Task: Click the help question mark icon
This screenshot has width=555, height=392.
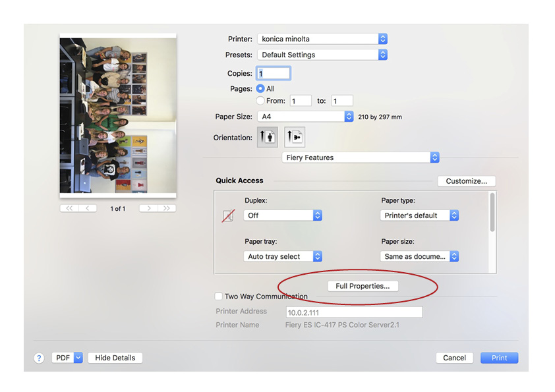Action: [39, 358]
